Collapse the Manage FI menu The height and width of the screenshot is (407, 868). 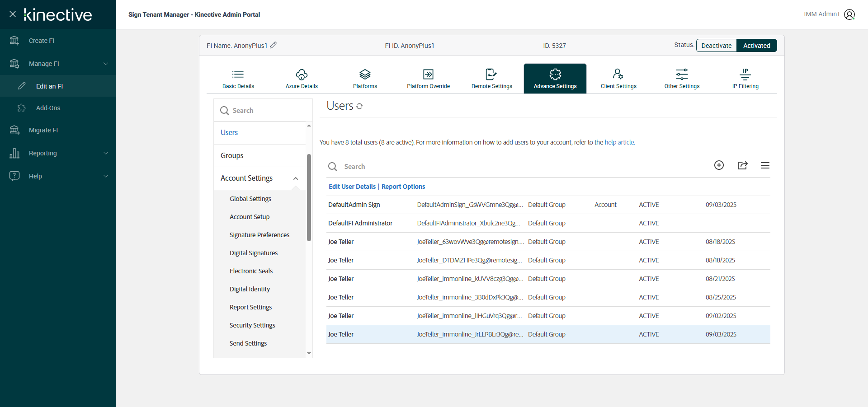[105, 64]
